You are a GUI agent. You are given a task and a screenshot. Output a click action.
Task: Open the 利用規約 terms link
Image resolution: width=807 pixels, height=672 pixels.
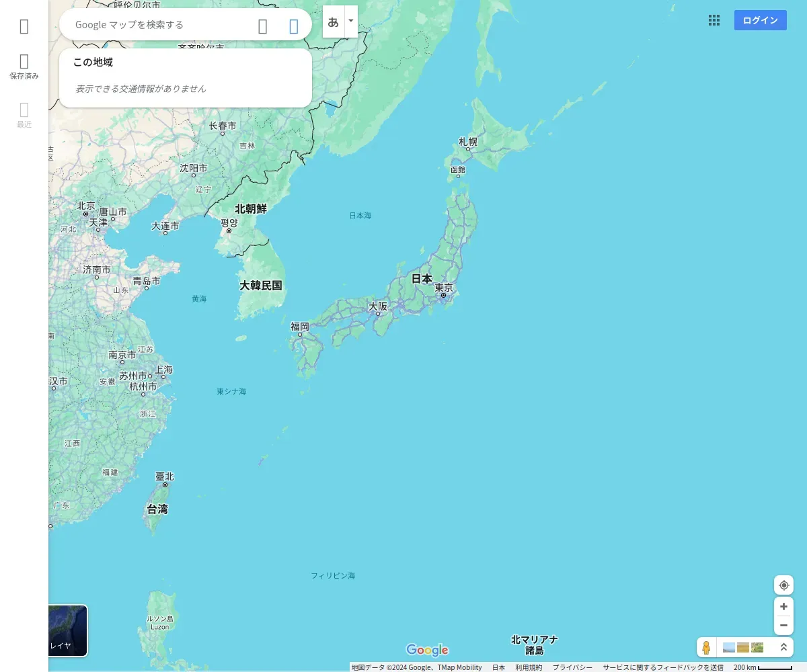tap(529, 667)
